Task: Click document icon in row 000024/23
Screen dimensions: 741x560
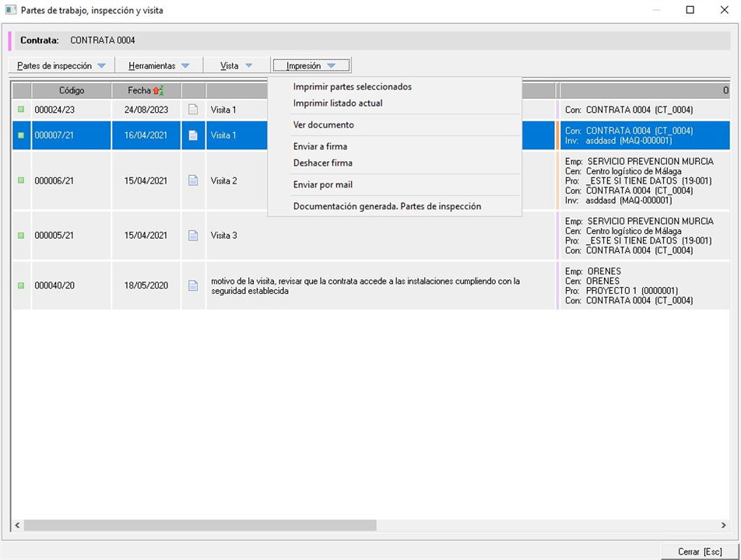Action: pyautogui.click(x=193, y=110)
